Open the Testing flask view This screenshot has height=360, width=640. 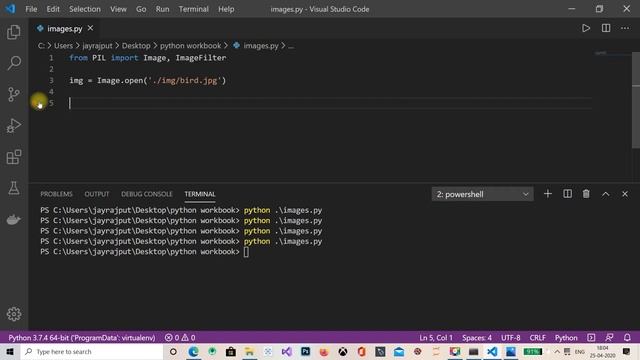14,188
